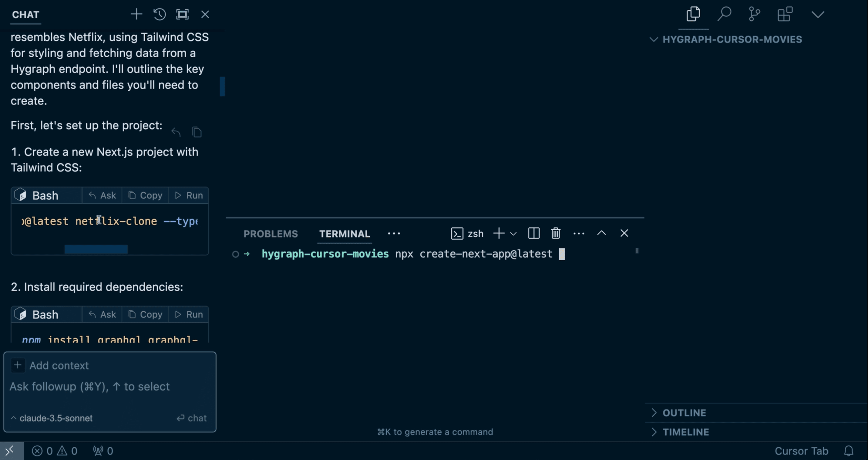Run the create-next-app Bash snippet

tap(189, 195)
